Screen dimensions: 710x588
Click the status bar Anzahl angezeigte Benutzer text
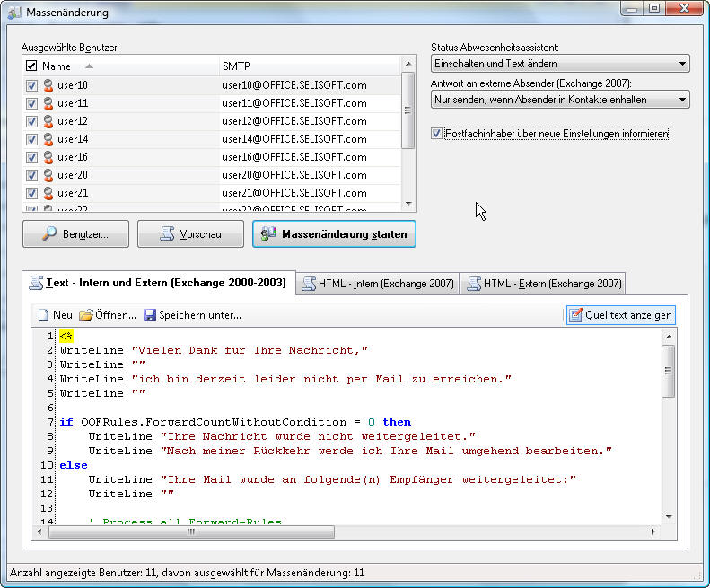pyautogui.click(x=187, y=573)
